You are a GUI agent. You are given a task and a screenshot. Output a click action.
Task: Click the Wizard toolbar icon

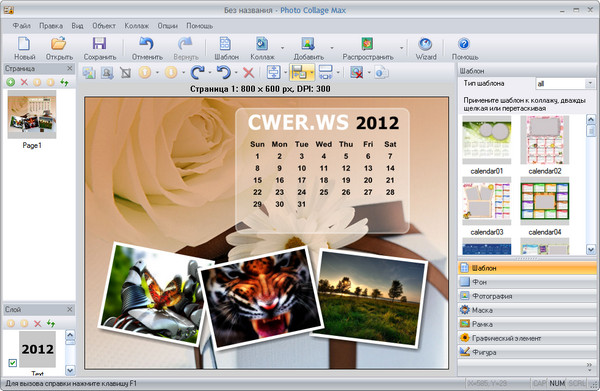coord(426,44)
